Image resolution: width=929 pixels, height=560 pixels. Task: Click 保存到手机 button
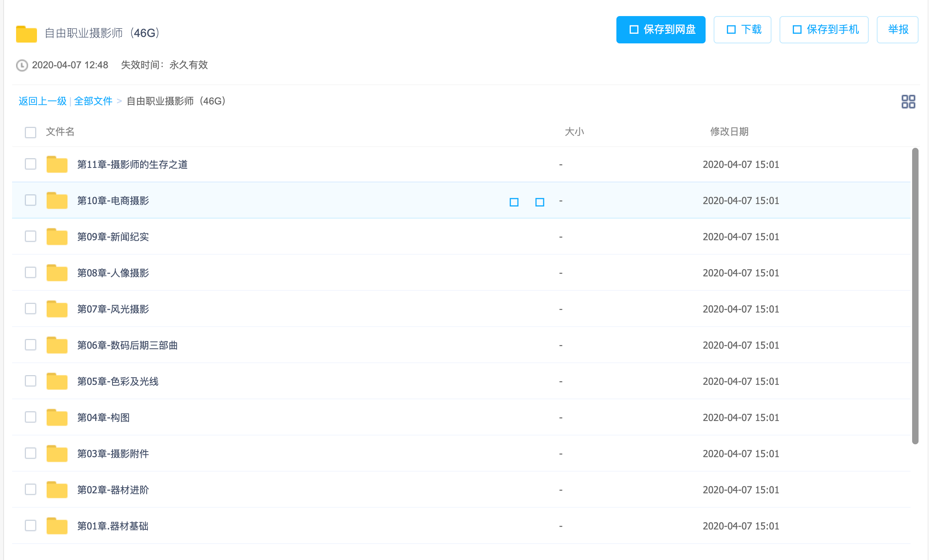pyautogui.click(x=824, y=30)
